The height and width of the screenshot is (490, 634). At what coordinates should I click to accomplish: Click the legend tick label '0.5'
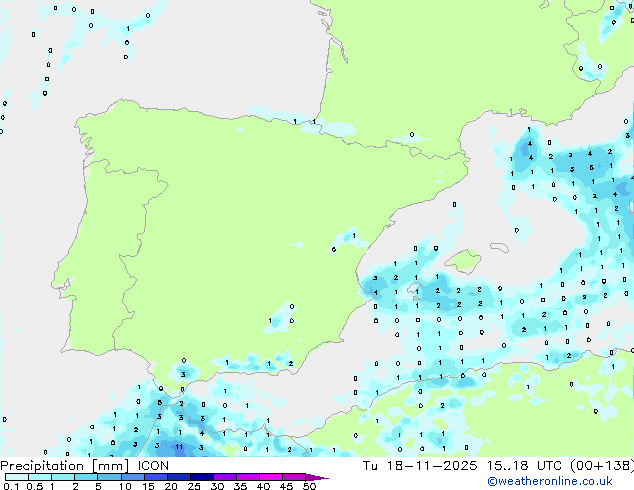point(34,486)
